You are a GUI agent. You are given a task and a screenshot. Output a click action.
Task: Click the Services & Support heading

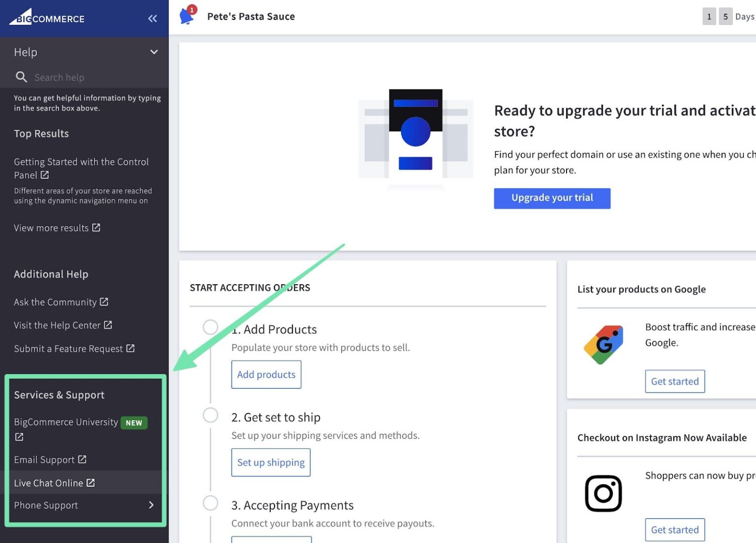coord(59,395)
